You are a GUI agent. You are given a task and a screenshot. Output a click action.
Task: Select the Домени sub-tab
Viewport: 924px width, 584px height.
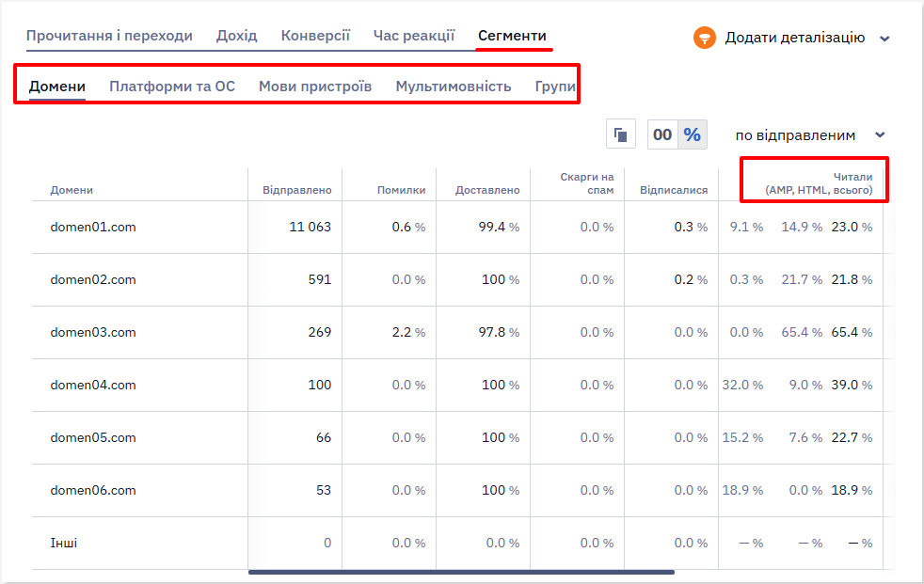(x=57, y=87)
